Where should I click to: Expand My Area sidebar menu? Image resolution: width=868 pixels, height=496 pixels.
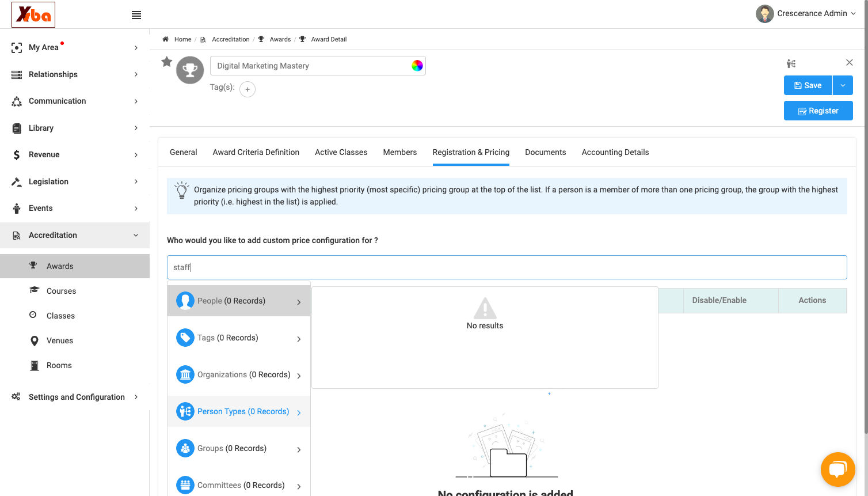[x=75, y=47]
